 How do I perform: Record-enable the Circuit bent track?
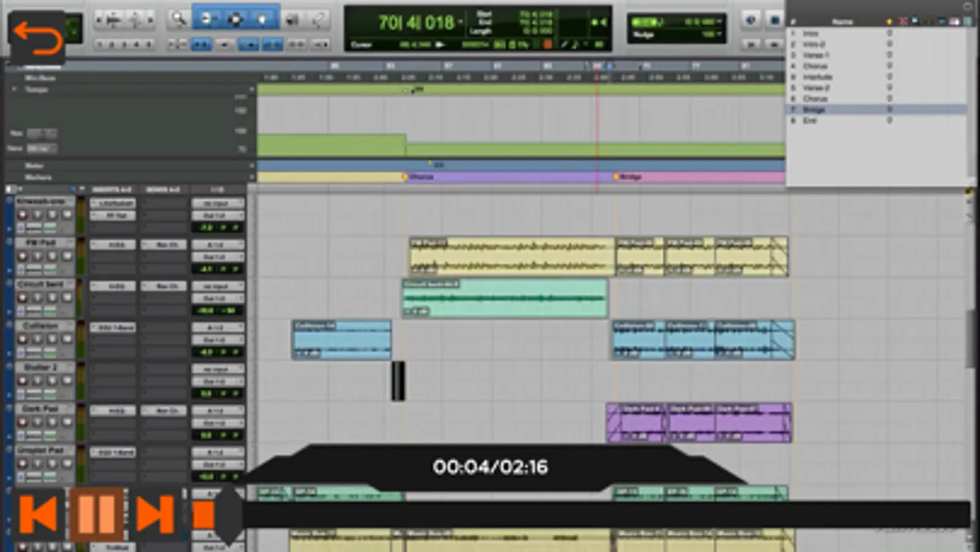pos(23,297)
